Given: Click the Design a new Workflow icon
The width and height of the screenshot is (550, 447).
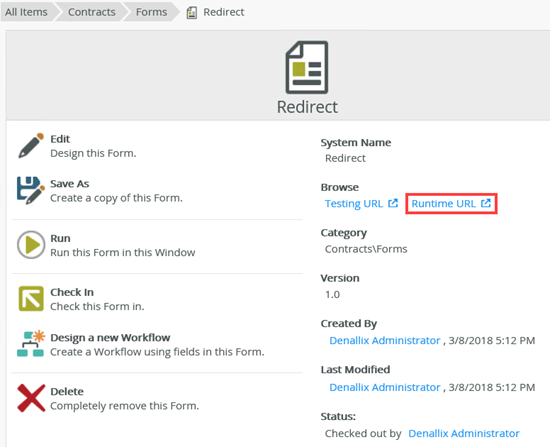Looking at the screenshot, I should pos(31,343).
